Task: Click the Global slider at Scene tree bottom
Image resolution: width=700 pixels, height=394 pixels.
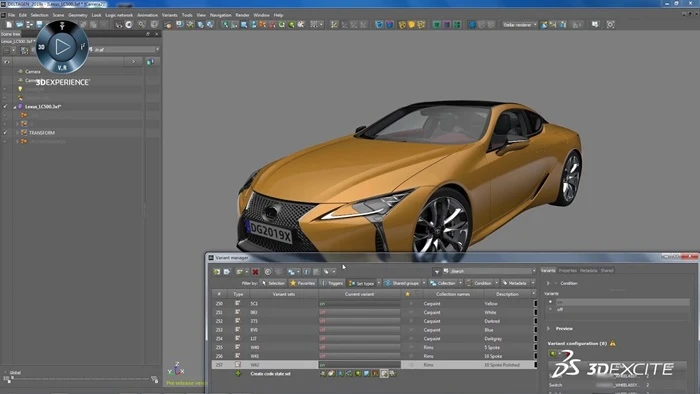Action: click(80, 379)
